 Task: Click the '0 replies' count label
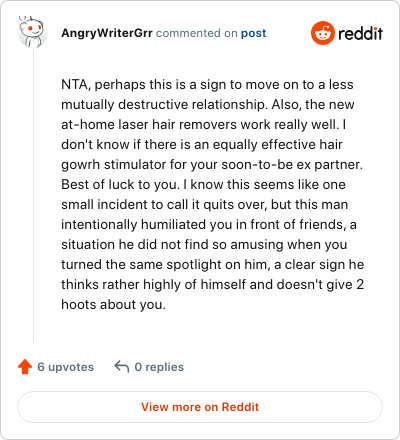159,367
